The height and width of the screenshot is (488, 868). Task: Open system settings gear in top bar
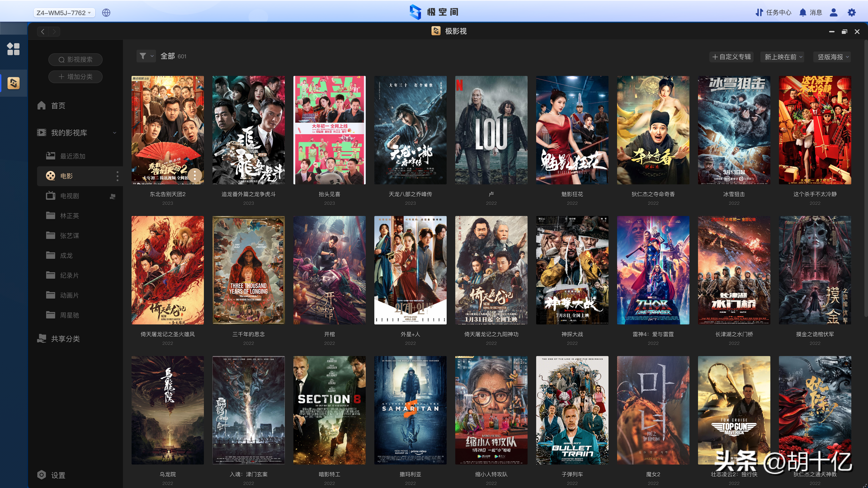coord(851,12)
